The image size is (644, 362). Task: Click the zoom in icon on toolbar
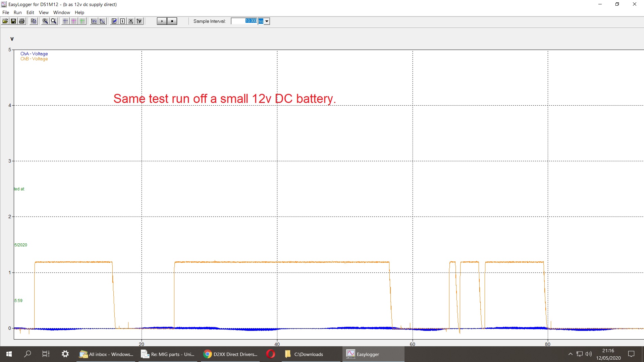pyautogui.click(x=45, y=20)
